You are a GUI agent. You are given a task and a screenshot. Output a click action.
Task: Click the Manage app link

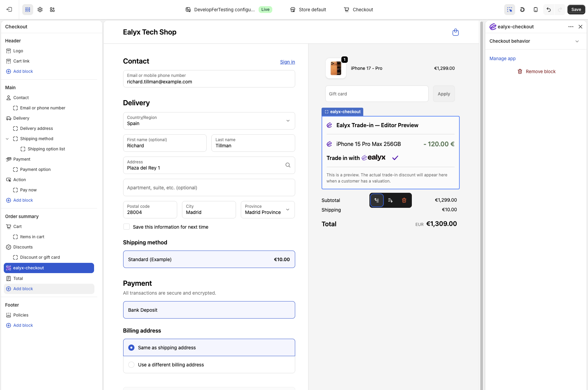(502, 58)
